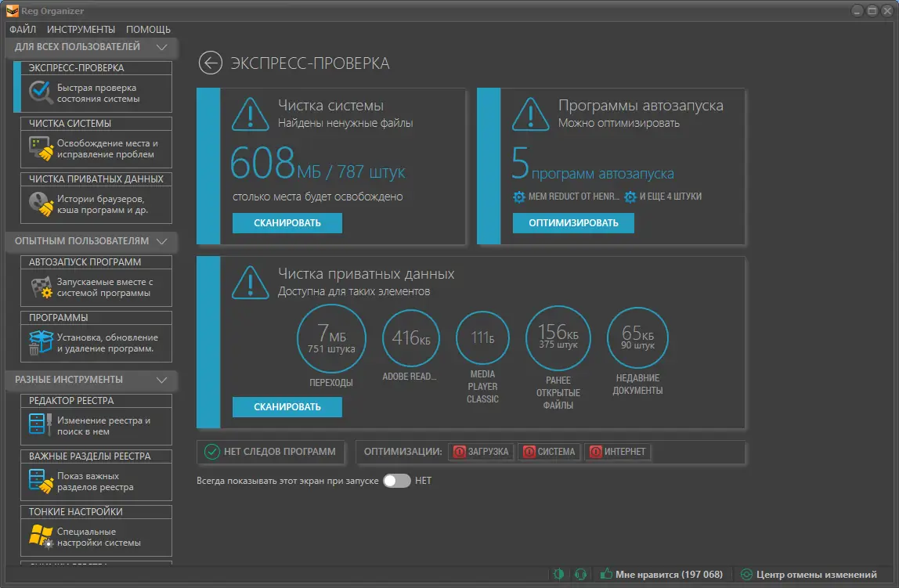Select АВТОЗАПУСК ПРОГРАММ in the sidebar
This screenshot has height=588, width=899.
pyautogui.click(x=96, y=281)
